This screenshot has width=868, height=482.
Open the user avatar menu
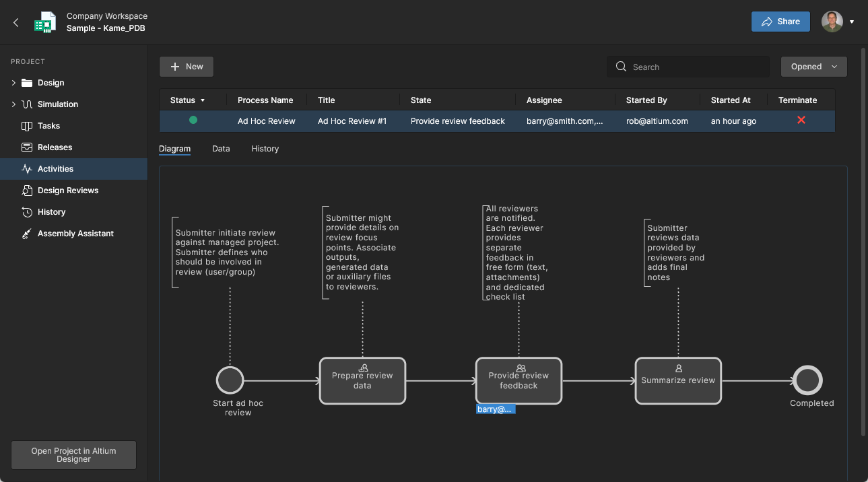[x=837, y=22]
